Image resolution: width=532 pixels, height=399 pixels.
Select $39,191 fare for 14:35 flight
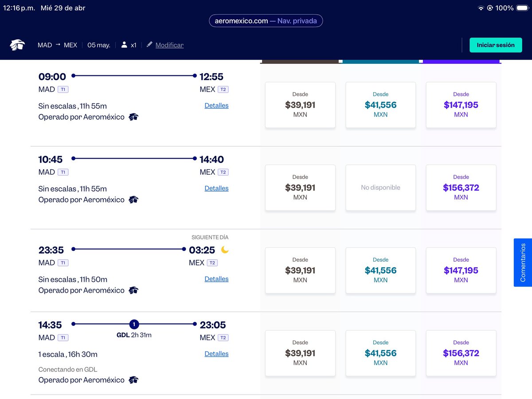click(x=300, y=353)
